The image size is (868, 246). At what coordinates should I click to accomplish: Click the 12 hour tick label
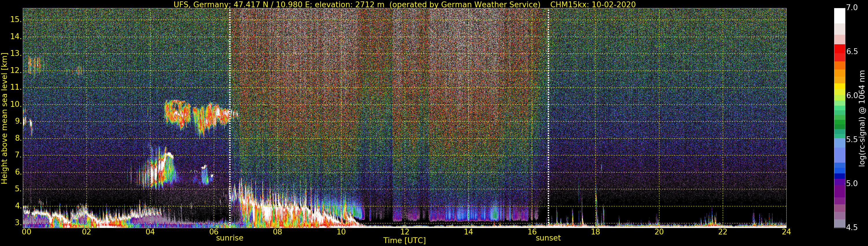[x=405, y=232]
